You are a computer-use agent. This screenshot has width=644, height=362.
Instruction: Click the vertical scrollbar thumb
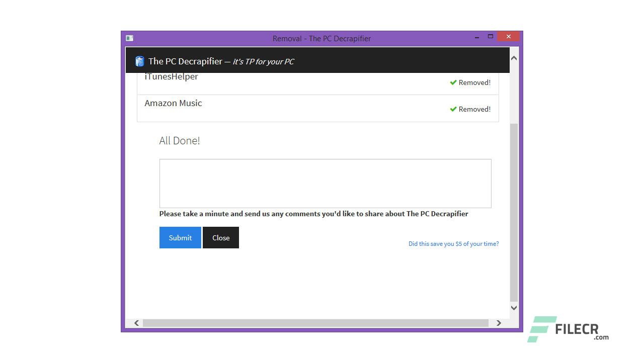[x=514, y=212]
